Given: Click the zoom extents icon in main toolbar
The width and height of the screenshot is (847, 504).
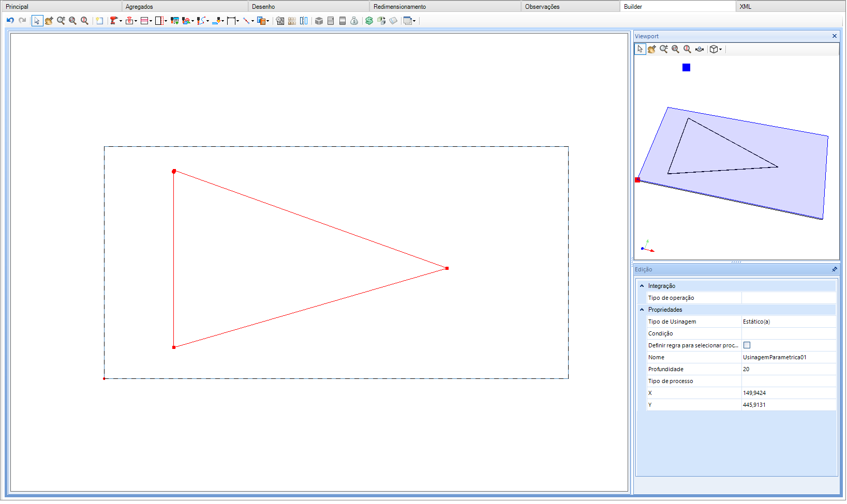Looking at the screenshot, I should pyautogui.click(x=84, y=21).
